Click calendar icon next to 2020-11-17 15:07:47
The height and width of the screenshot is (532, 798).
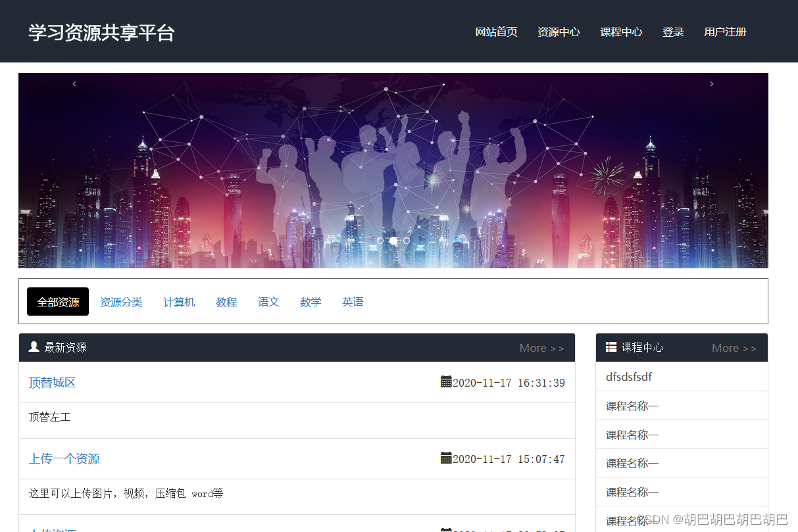coord(446,458)
